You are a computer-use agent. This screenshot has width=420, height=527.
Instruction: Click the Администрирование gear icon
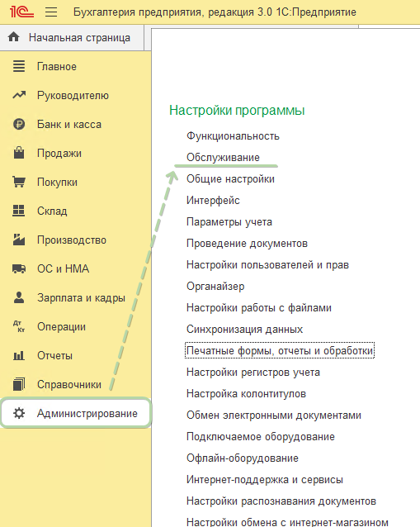[19, 413]
